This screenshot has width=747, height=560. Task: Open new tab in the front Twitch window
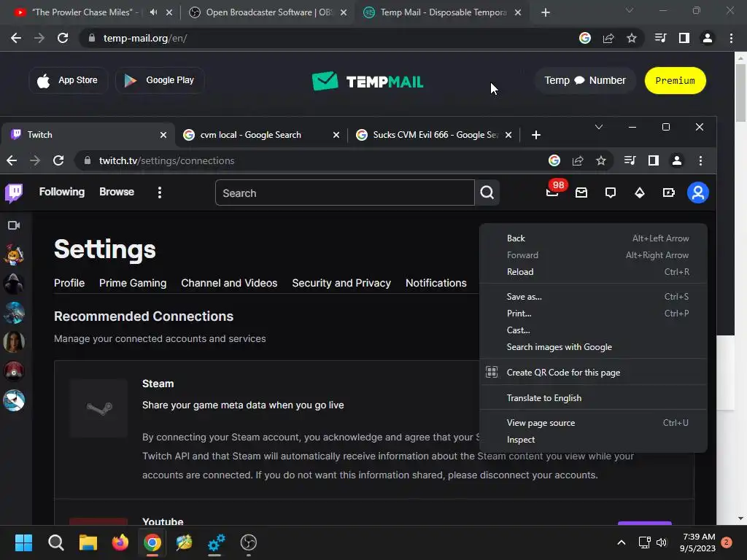coord(536,135)
